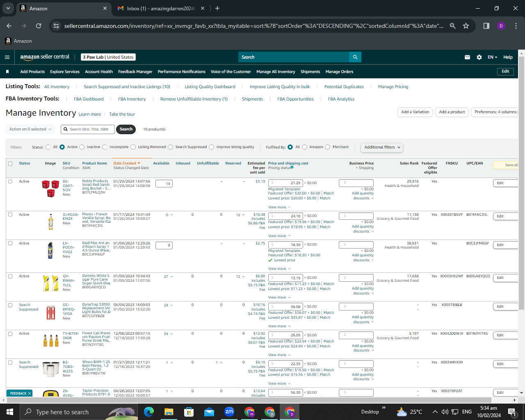This screenshot has width=525, height=420.
Task: Select the Inactive status radio button
Action: [x=82, y=147]
